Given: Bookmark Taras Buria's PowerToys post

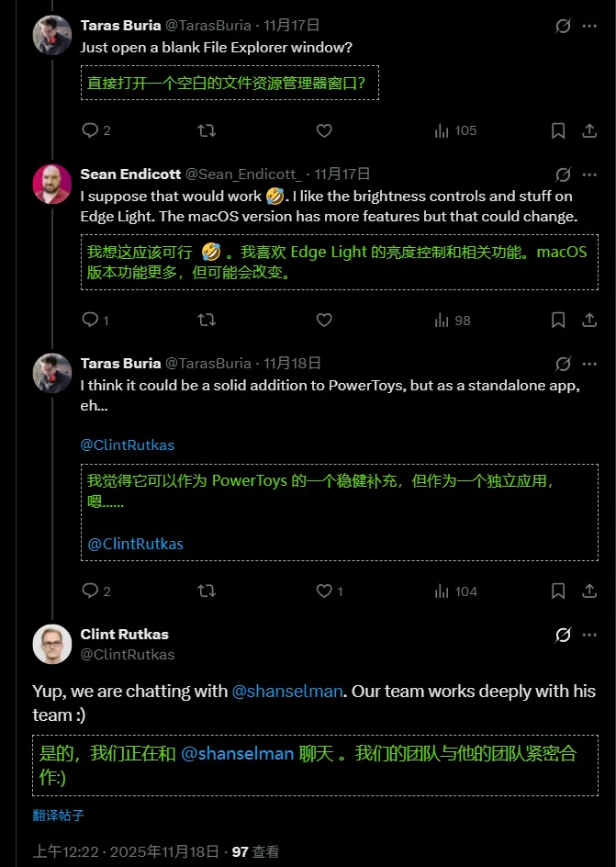Looking at the screenshot, I should (558, 591).
